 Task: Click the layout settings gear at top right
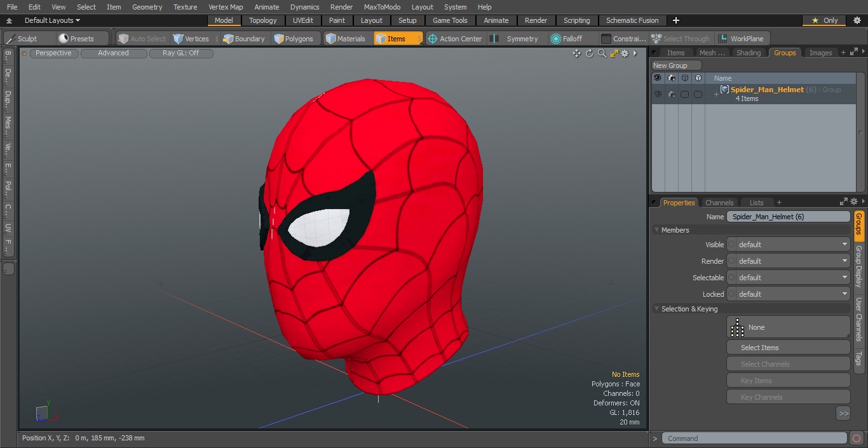tap(857, 20)
